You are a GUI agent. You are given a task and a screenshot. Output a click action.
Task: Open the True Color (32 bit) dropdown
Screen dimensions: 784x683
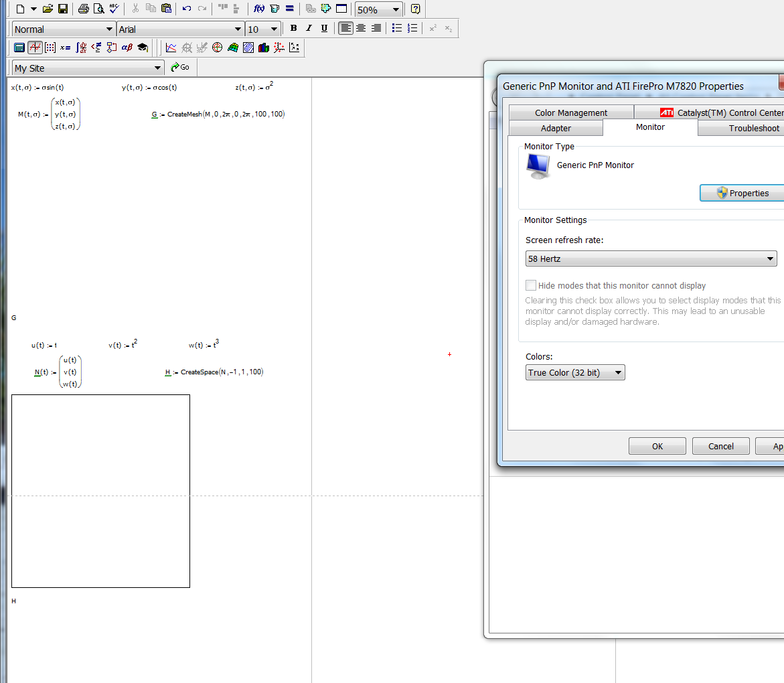575,372
